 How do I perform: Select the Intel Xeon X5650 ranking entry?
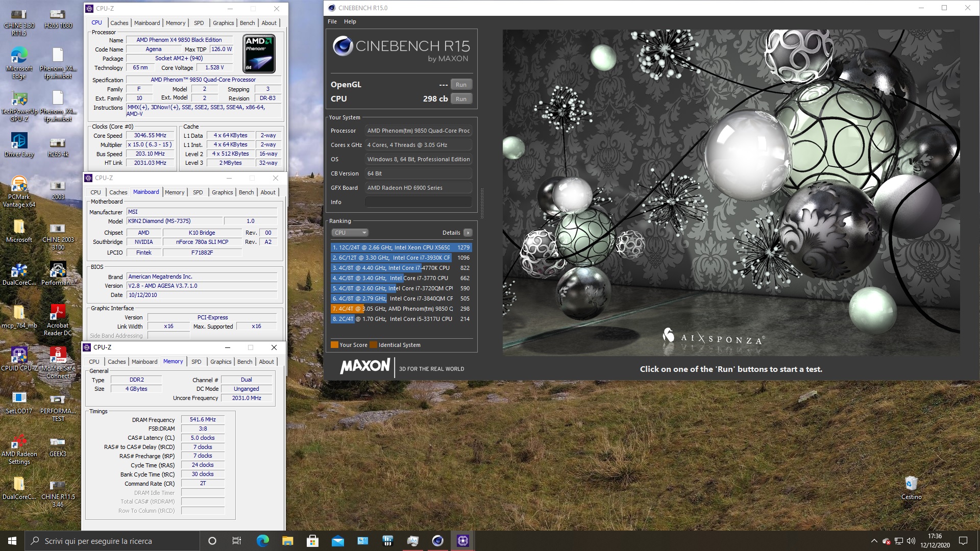[x=401, y=247]
